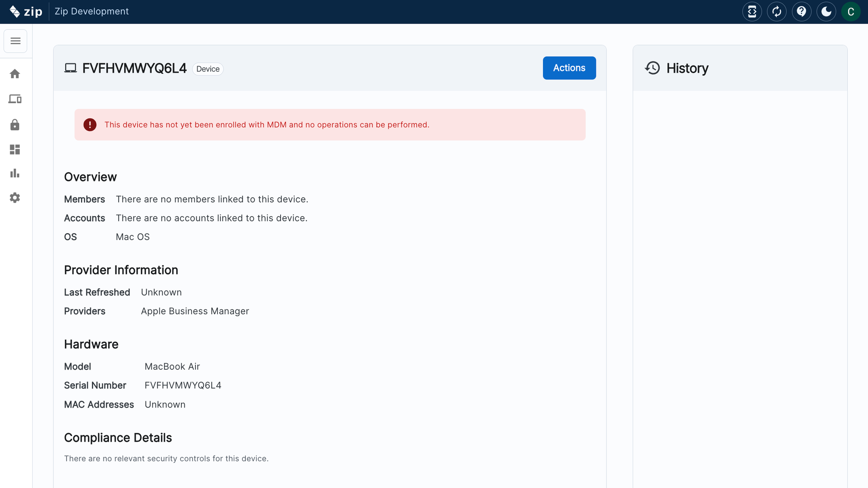Open the help question mark icon

pyautogui.click(x=801, y=11)
